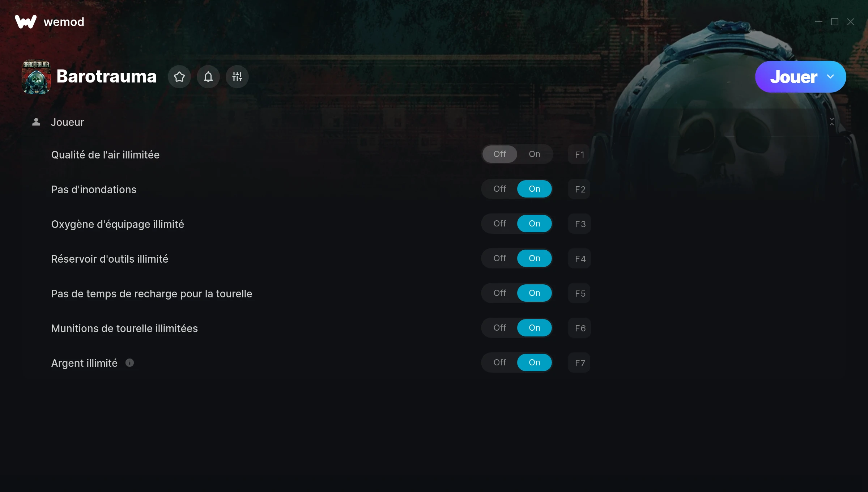Edit the F7 hotkey for Argent illimité

pyautogui.click(x=579, y=363)
